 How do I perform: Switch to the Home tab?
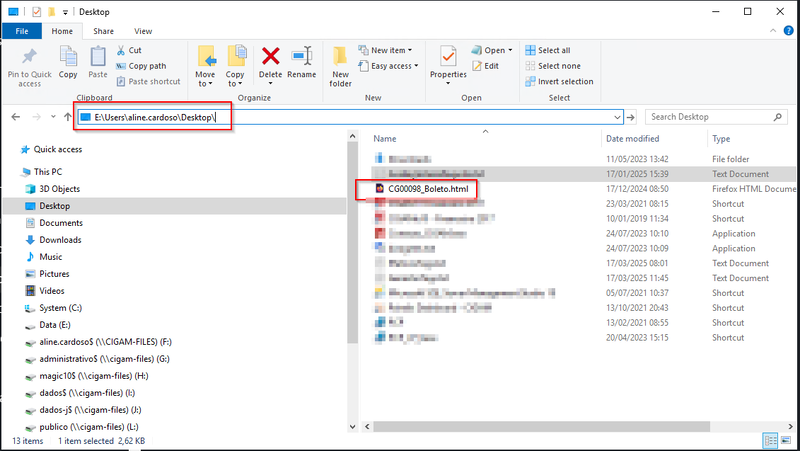(x=62, y=31)
